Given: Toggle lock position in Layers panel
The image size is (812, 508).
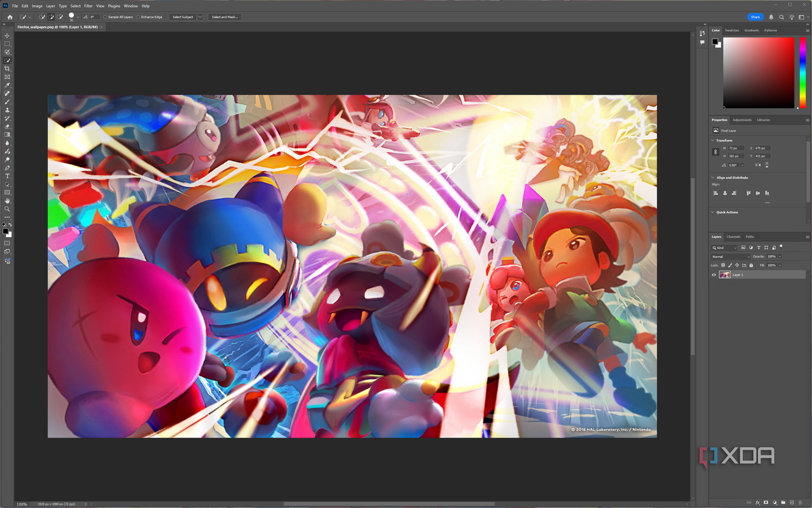Looking at the screenshot, I should (x=737, y=265).
